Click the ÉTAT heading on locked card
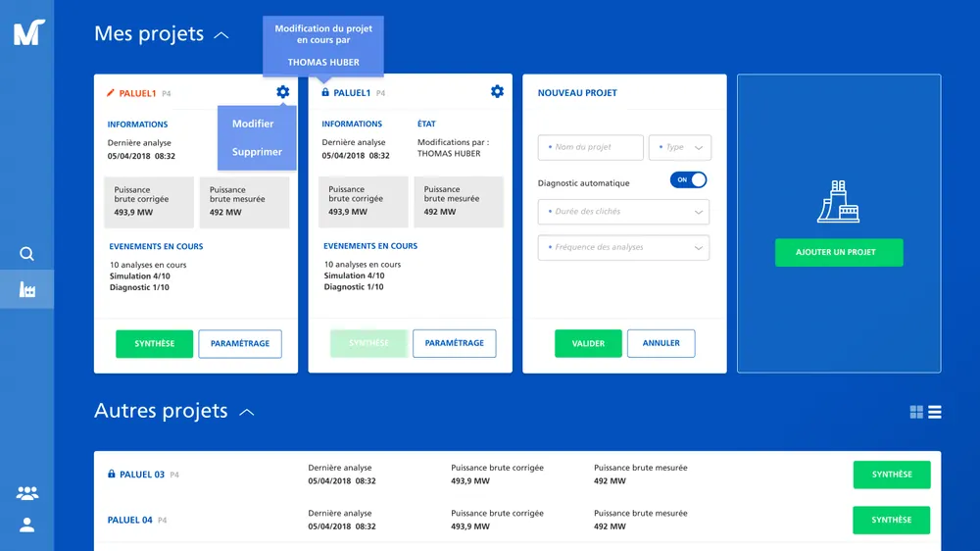Screen dimensions: 980x551 coord(427,124)
